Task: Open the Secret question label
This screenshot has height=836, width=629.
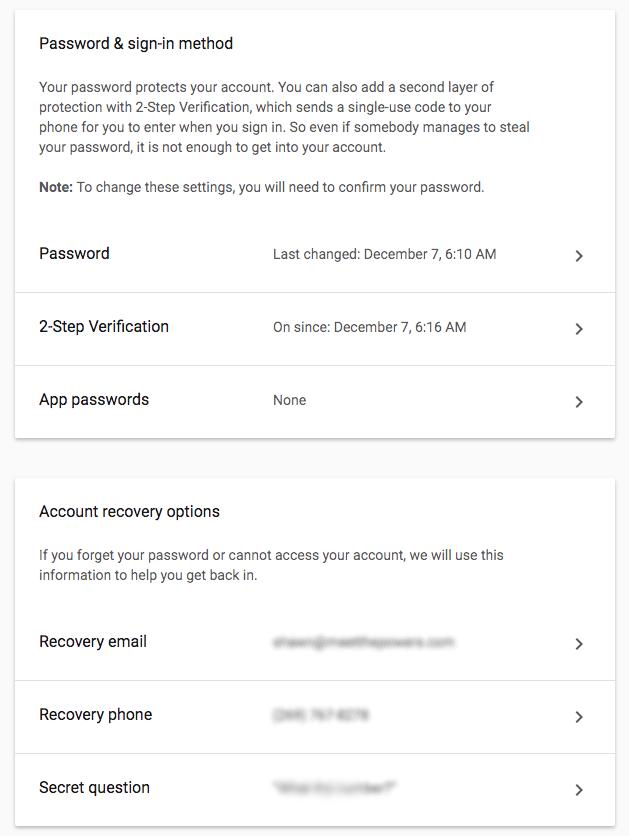Action: pos(94,788)
